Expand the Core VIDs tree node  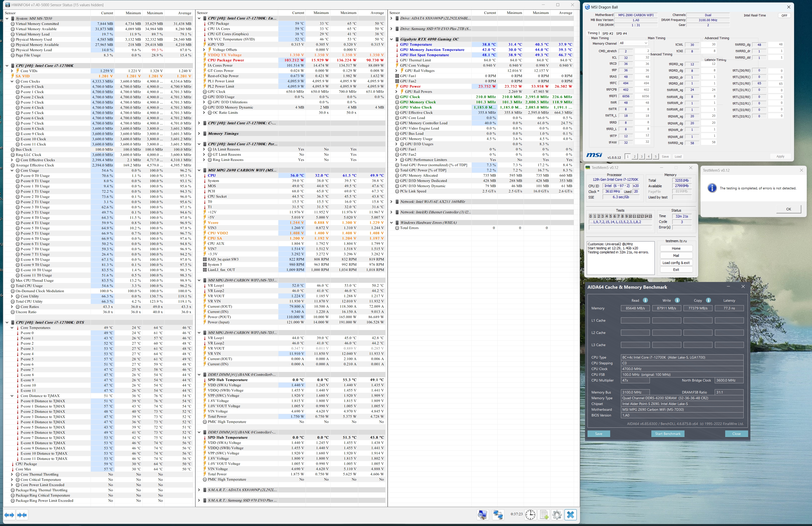click(x=12, y=71)
